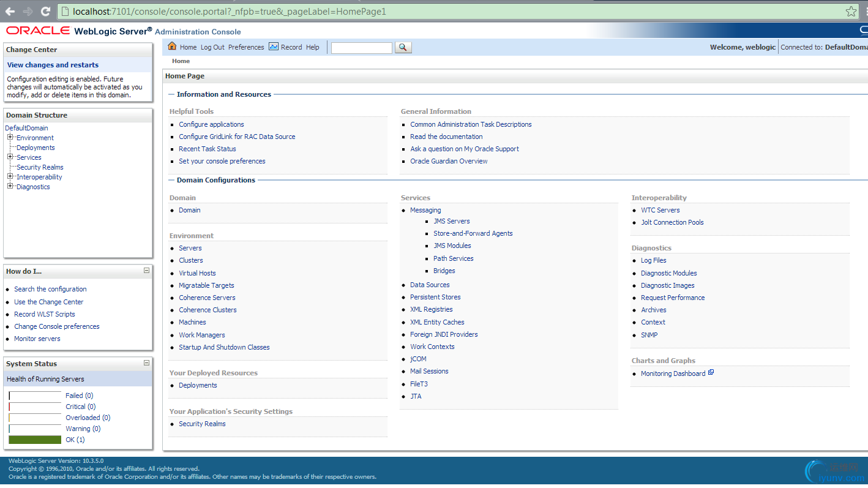Open JMS Servers link
This screenshot has width=868, height=488.
coord(452,221)
